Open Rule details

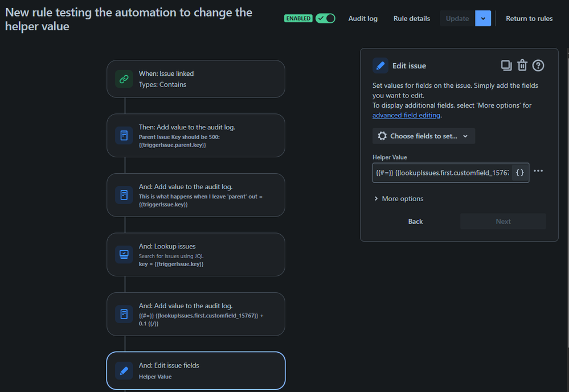[x=411, y=18]
